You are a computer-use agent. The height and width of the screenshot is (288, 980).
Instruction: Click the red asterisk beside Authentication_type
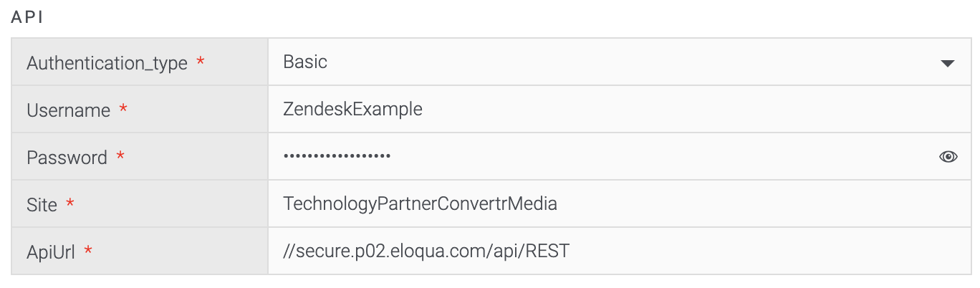(x=201, y=62)
